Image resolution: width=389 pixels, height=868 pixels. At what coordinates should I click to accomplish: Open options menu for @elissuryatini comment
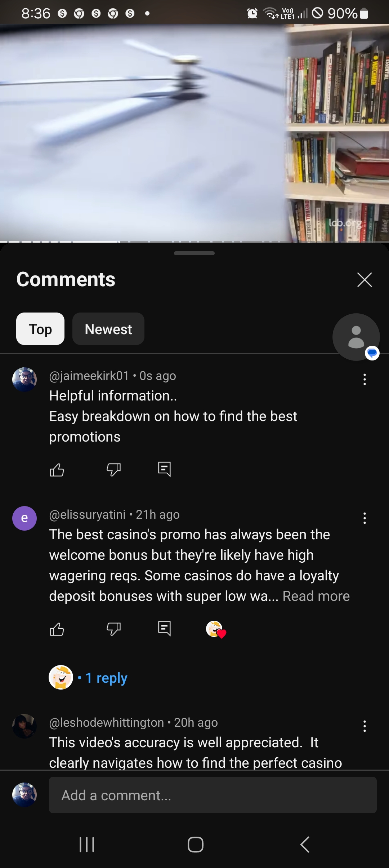click(365, 518)
